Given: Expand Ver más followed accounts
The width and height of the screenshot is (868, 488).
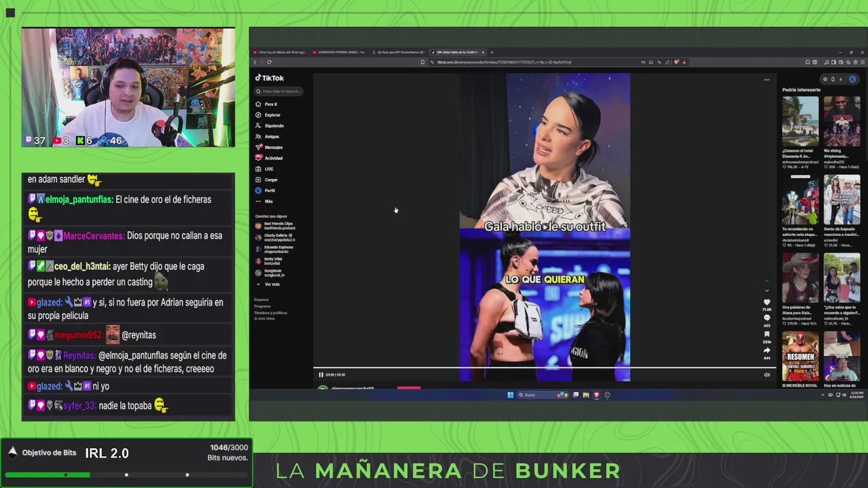Looking at the screenshot, I should point(267,284).
